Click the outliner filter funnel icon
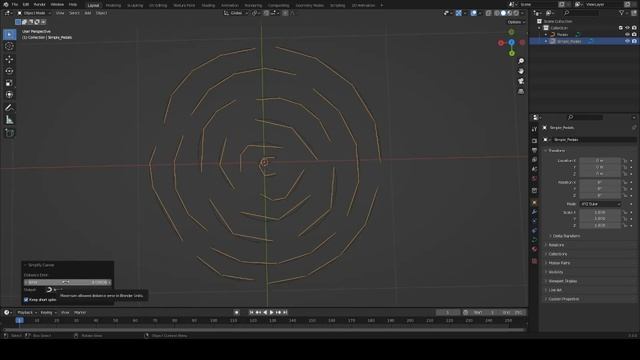640x360 pixels. click(x=622, y=13)
